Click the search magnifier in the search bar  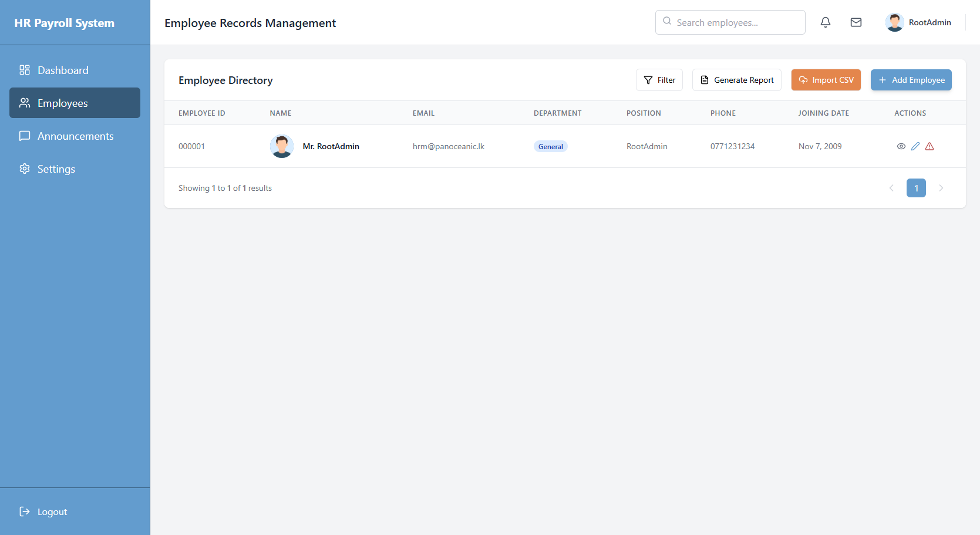coord(667,21)
